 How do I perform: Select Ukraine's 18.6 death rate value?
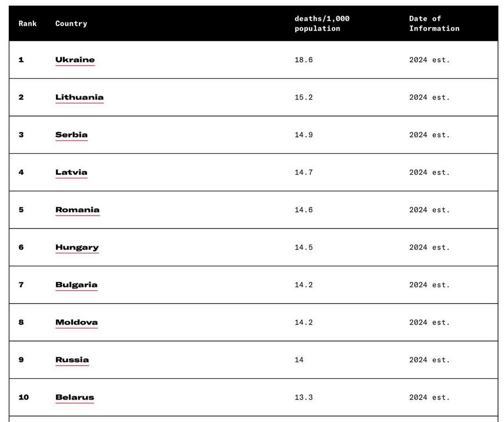(x=303, y=60)
